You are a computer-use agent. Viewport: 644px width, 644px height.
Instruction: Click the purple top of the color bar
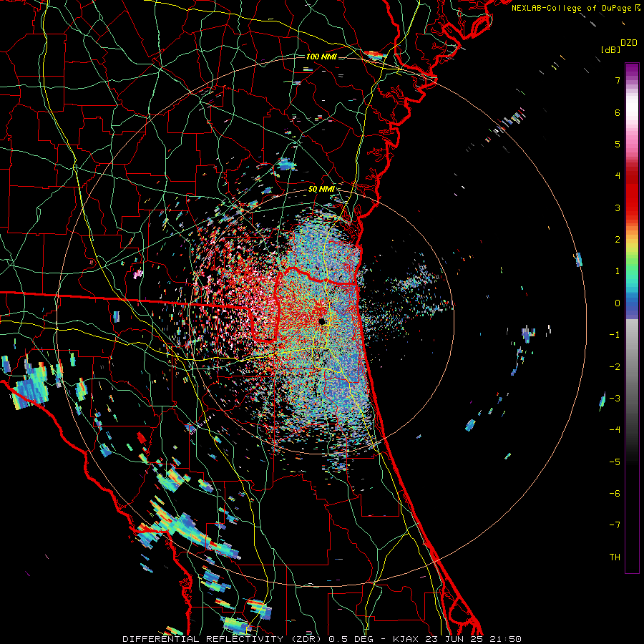tap(632, 70)
